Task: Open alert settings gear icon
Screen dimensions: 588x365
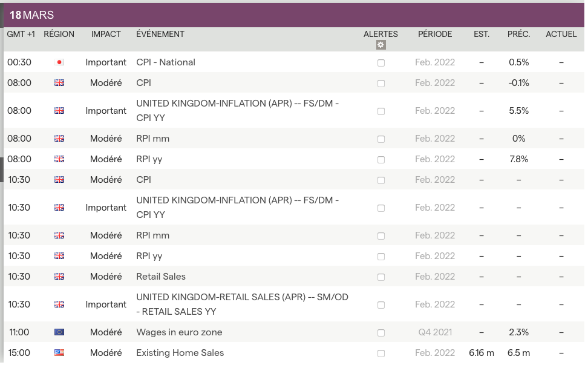Action: coord(381,45)
